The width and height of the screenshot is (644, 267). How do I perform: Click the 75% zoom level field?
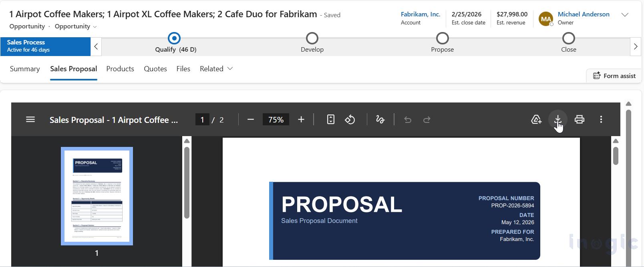276,120
